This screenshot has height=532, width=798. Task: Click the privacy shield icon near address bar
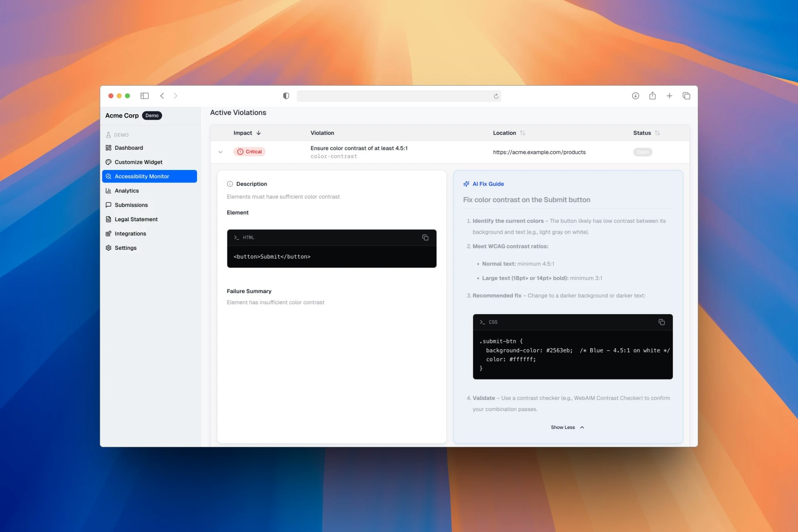[286, 96]
